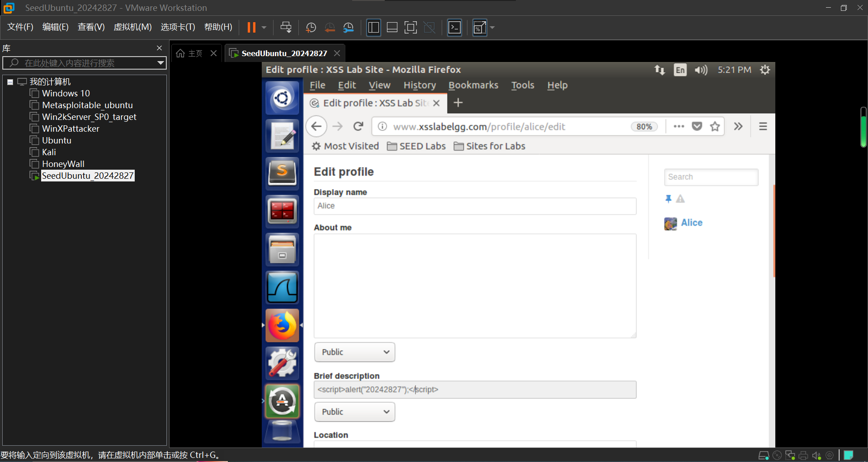The width and height of the screenshot is (868, 462).
Task: Open the SEED Labs bookmarks folder
Action: [416, 146]
